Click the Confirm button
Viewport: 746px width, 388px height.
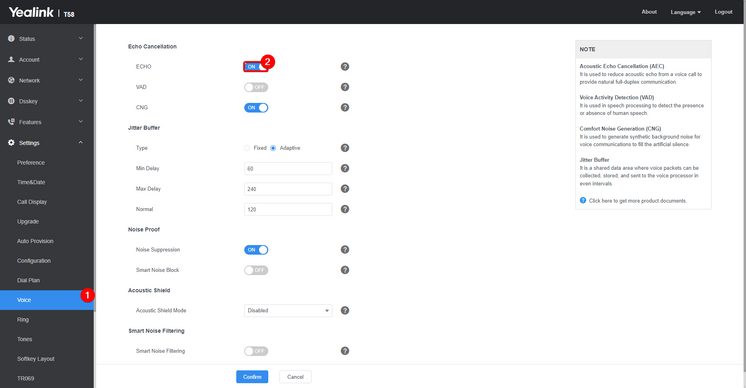coord(252,377)
